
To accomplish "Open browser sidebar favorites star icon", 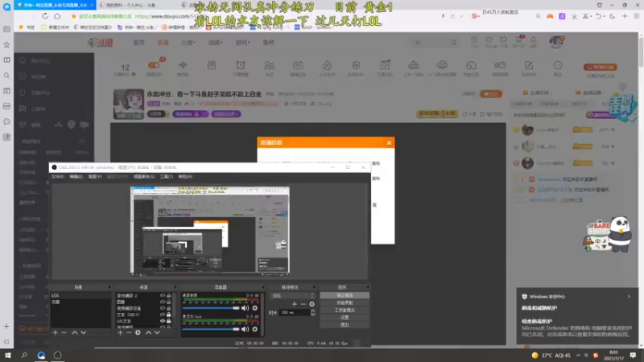I will 6,44.
